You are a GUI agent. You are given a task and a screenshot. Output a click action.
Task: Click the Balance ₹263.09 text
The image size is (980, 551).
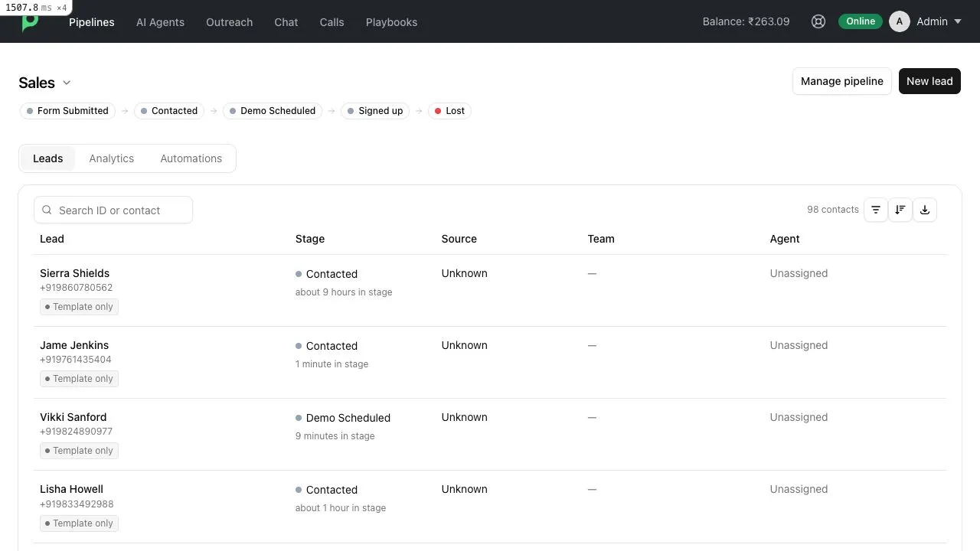pyautogui.click(x=746, y=21)
